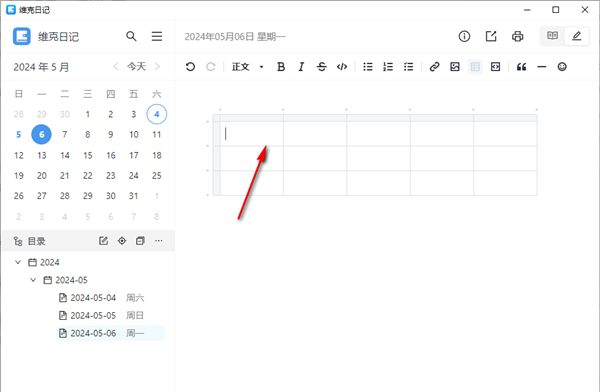Open the 2024-05-04 周六 diary entry
Screen dimensions: 600x392
point(101,298)
